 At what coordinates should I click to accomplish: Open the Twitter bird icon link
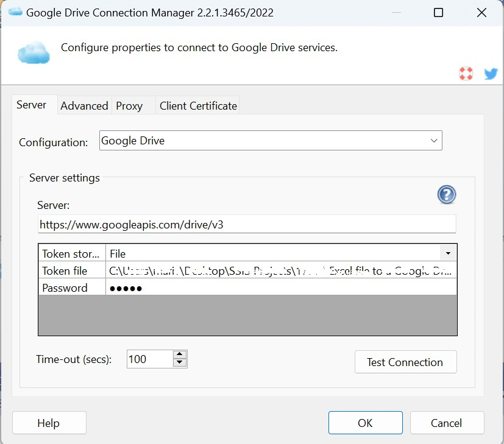tap(491, 74)
